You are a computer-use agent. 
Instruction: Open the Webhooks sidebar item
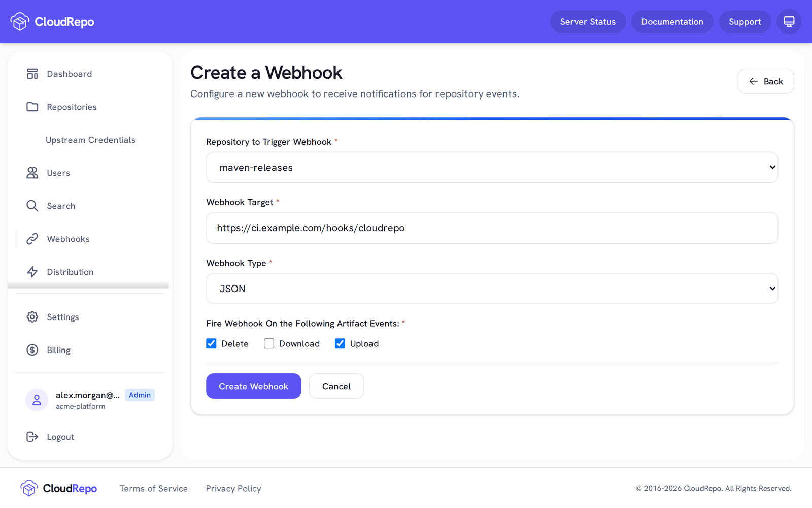click(90, 239)
